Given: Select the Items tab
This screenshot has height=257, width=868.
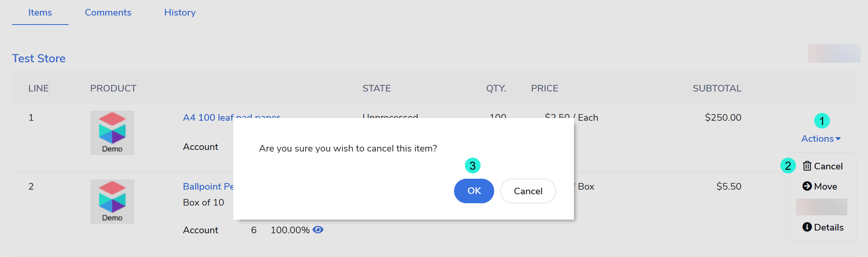Looking at the screenshot, I should [x=40, y=12].
